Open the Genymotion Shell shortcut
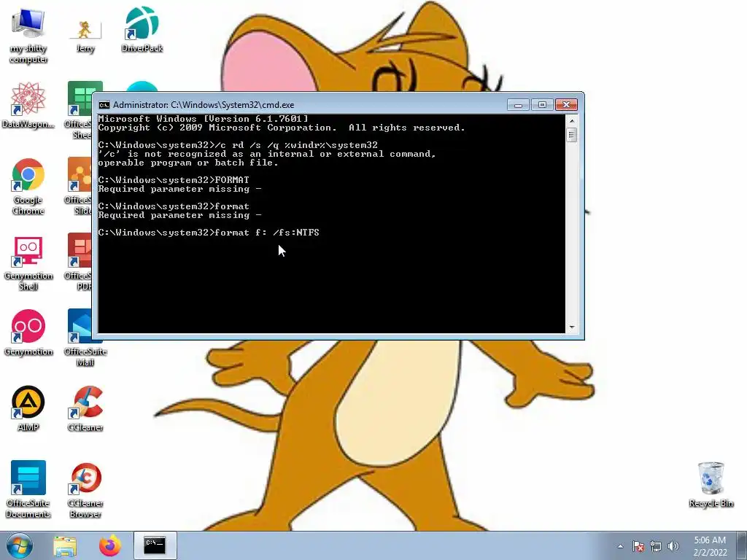The height and width of the screenshot is (560, 747). (x=28, y=262)
